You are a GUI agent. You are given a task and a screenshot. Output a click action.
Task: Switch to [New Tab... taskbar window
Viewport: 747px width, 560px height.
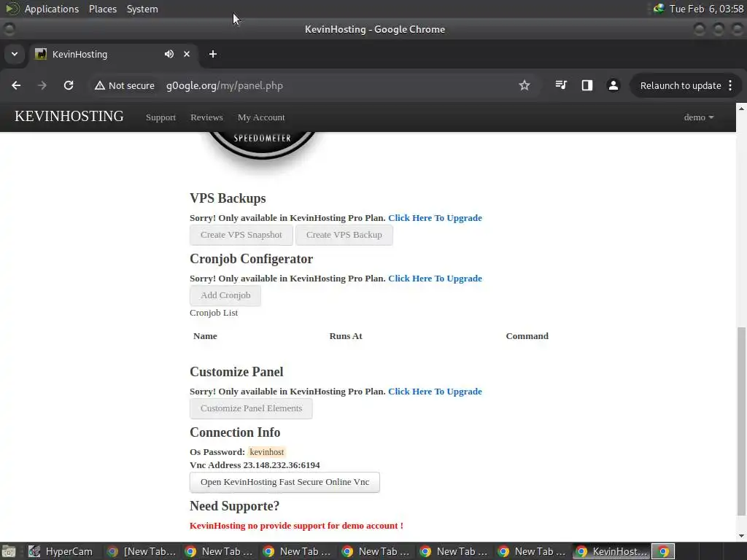[141, 551]
